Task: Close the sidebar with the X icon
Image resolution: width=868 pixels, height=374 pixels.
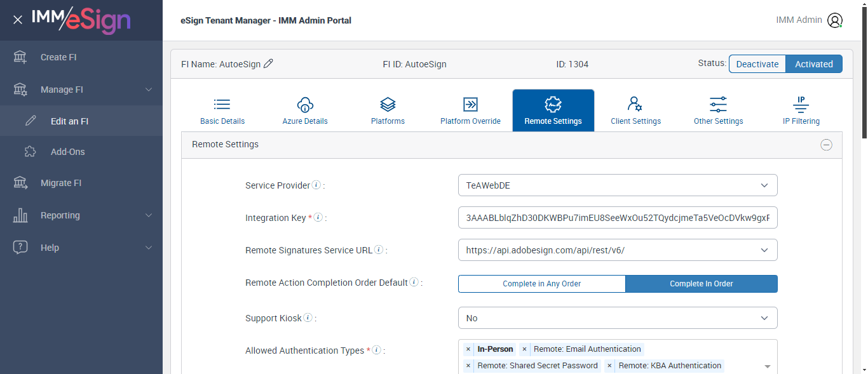Action: pos(18,20)
